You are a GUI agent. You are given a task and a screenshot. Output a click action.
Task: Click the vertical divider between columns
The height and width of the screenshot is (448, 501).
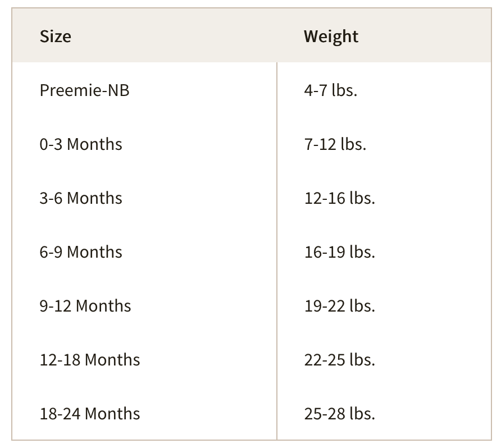click(x=277, y=252)
